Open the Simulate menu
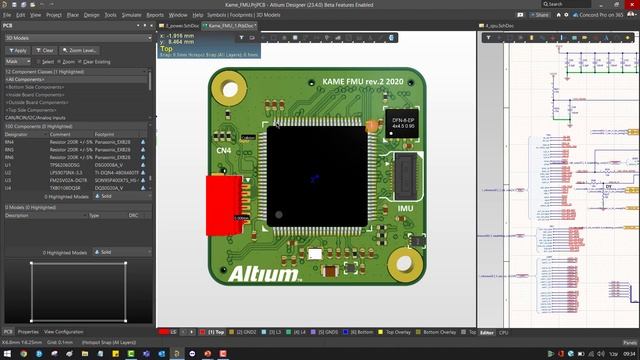This screenshot has width=640, height=360. coord(131,15)
